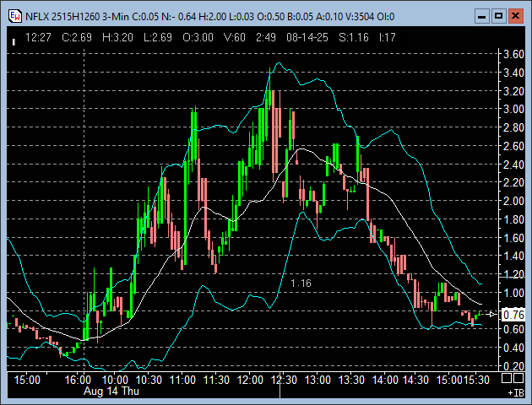Click the S:1.16 study value
Image resolution: width=532 pixels, height=405 pixels.
coord(354,37)
